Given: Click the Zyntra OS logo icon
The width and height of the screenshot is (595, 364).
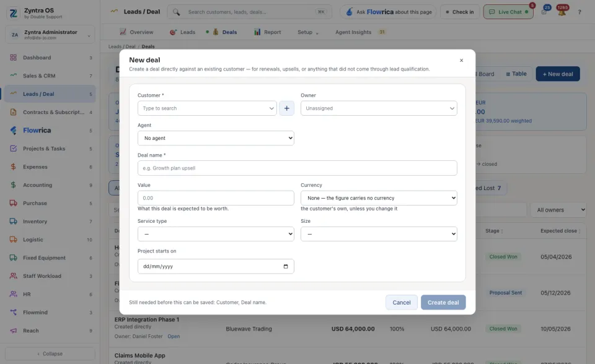Looking at the screenshot, I should click(x=13, y=13).
